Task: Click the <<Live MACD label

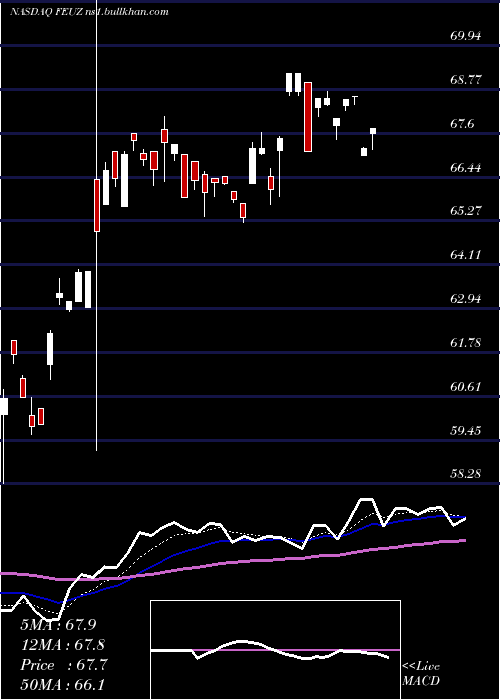Action: [x=421, y=673]
